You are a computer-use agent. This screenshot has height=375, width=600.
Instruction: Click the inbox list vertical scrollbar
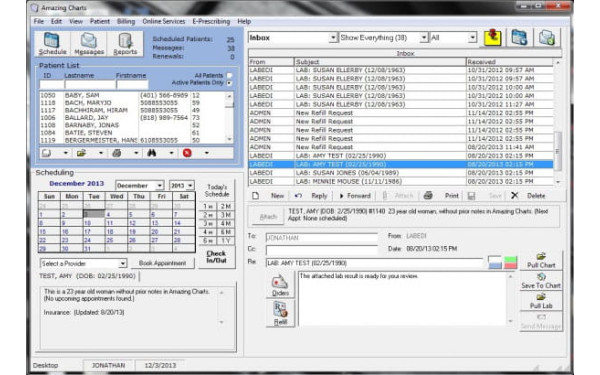tap(558, 121)
